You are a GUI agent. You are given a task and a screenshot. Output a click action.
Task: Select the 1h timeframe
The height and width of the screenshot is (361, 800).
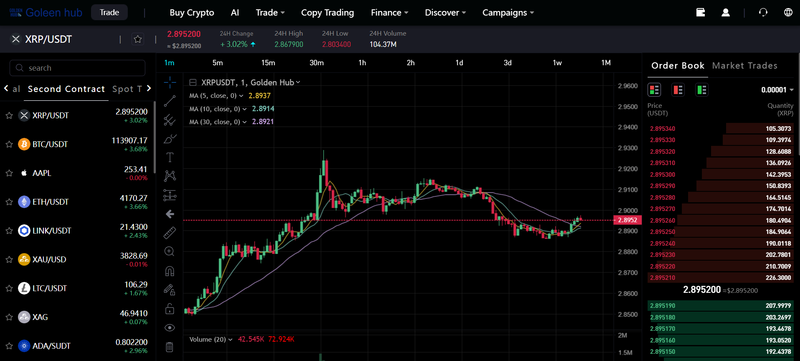point(362,63)
